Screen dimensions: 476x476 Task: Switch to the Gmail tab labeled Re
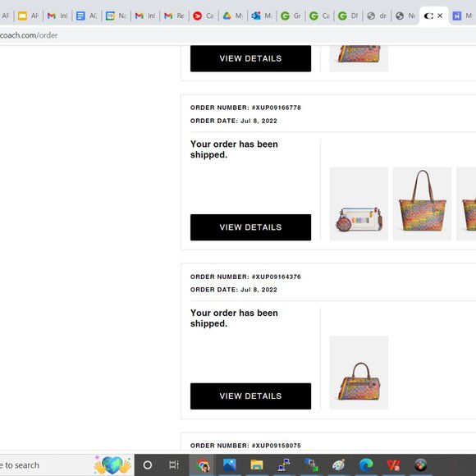174,16
